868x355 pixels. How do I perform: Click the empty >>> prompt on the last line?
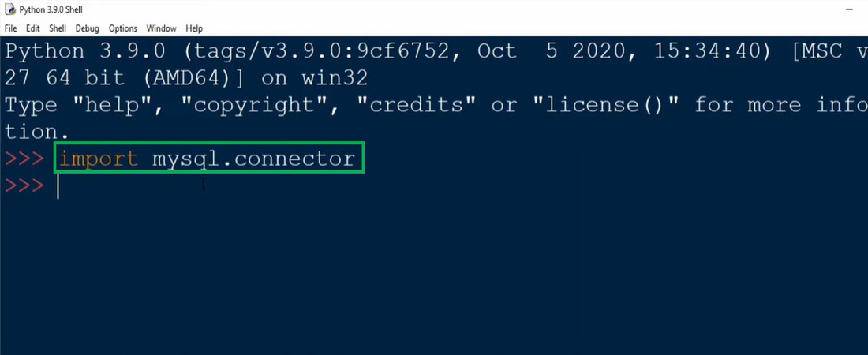[x=25, y=186]
